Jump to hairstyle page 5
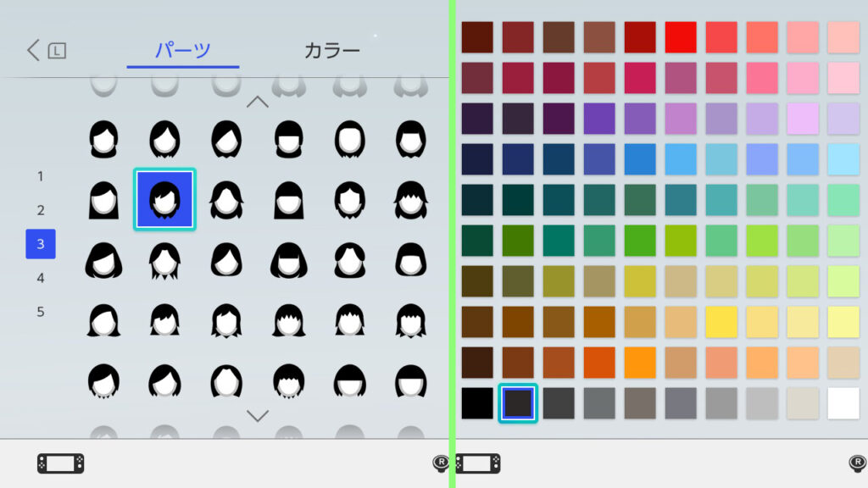Screen dimensions: 868x488 pos(41,312)
